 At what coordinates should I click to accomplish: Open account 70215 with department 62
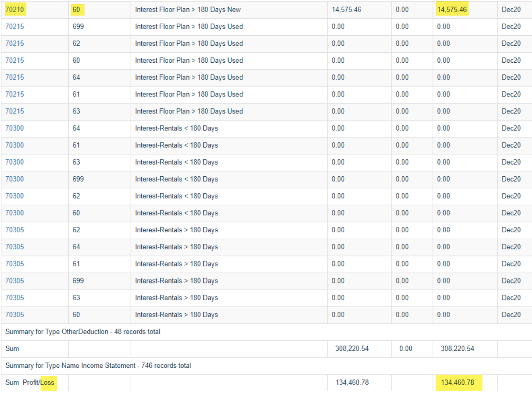point(15,44)
